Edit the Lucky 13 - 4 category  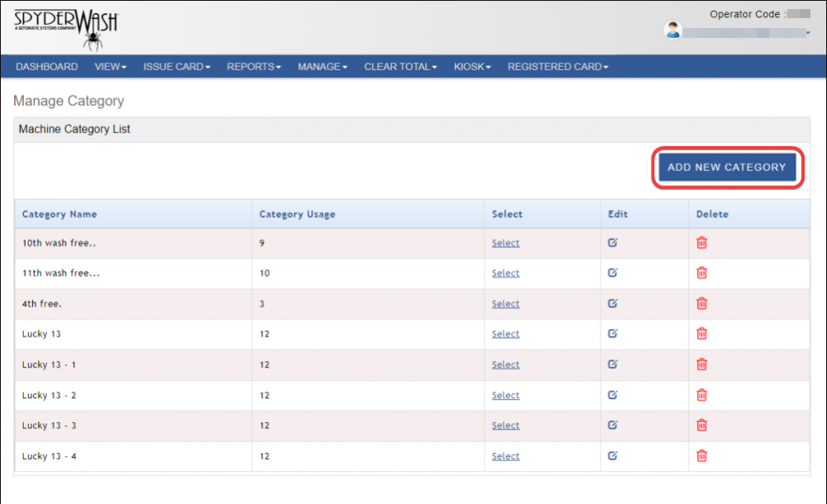click(x=612, y=455)
